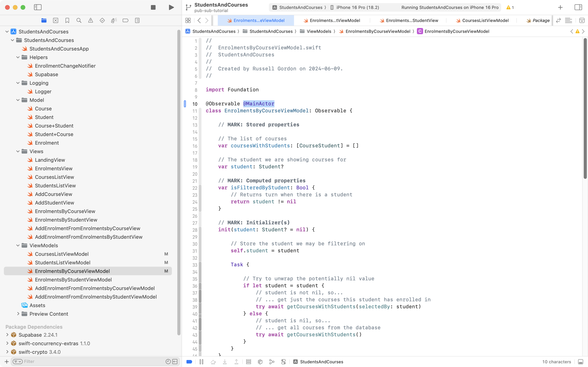588x367 pixels.
Task: Expand the Preview Content folder
Action: point(18,314)
